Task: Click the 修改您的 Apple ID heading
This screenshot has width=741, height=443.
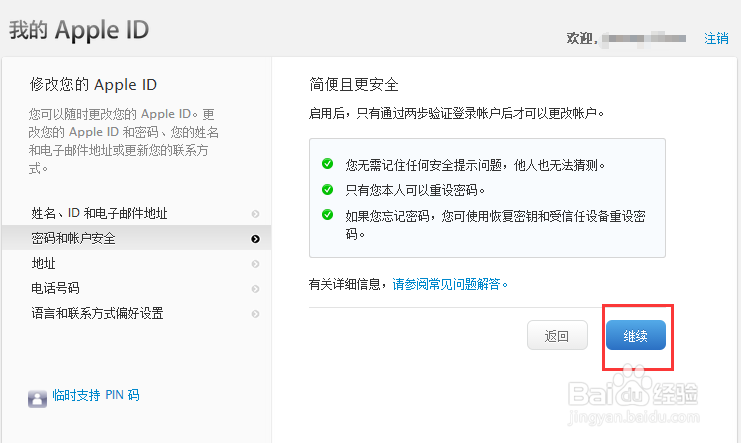Action: coord(93,85)
